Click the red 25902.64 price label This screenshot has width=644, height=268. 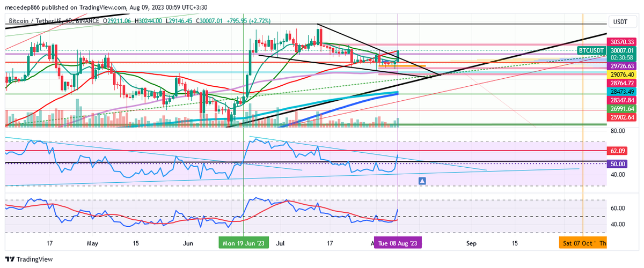pos(623,117)
